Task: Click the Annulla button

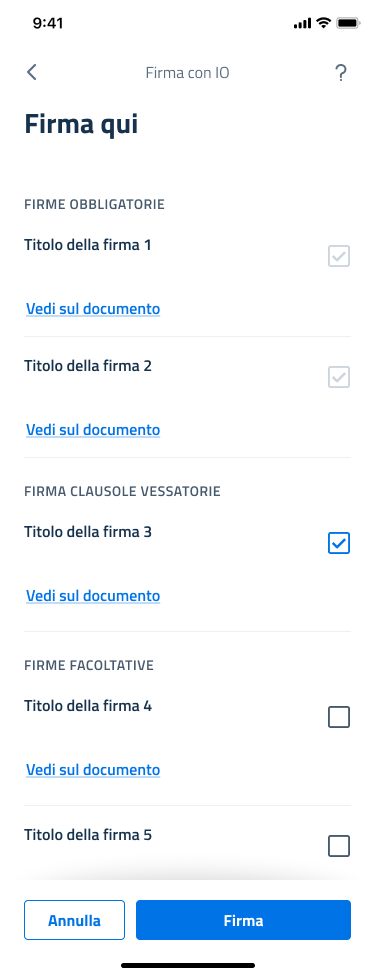Action: point(74,920)
